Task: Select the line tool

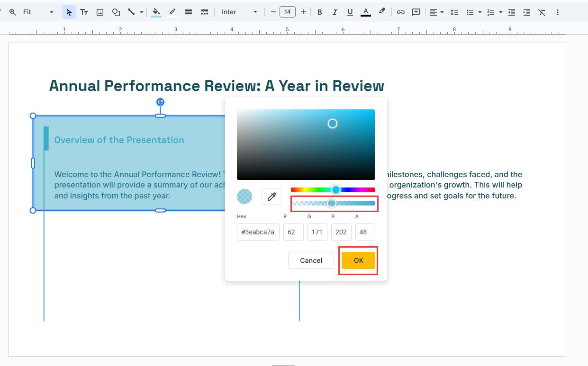Action: [x=131, y=12]
